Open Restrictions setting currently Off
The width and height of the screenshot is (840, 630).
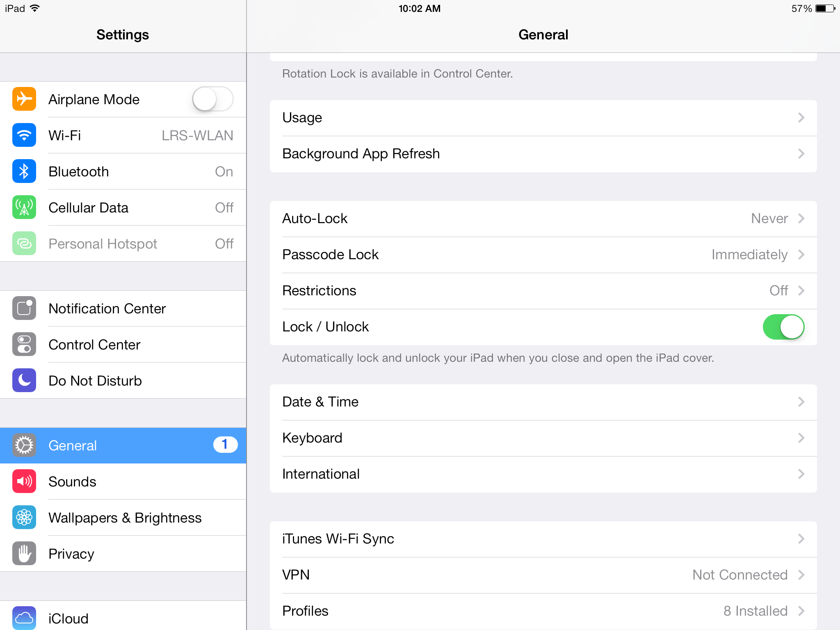[x=543, y=291]
